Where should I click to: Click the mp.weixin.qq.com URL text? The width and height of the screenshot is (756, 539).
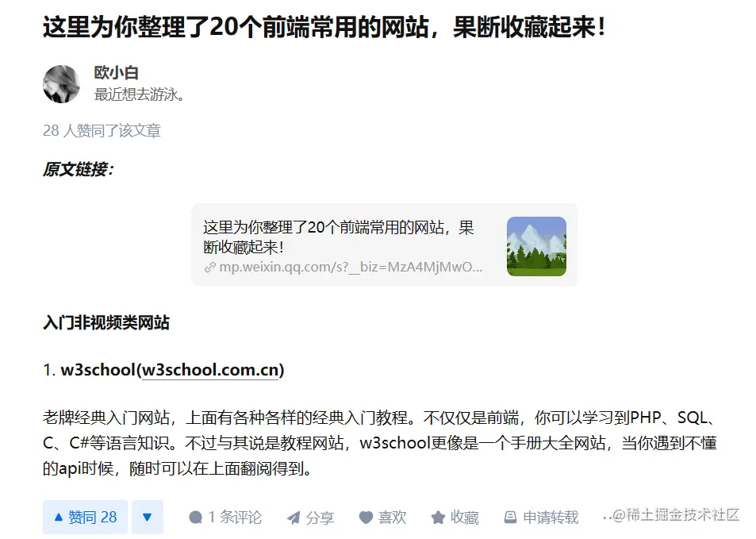(351, 267)
